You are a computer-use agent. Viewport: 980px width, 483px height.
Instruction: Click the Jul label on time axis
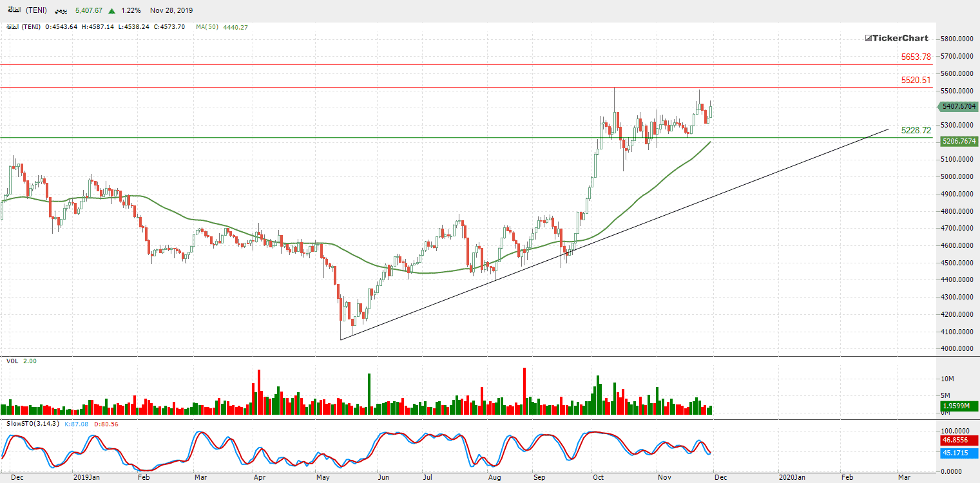coord(427,477)
